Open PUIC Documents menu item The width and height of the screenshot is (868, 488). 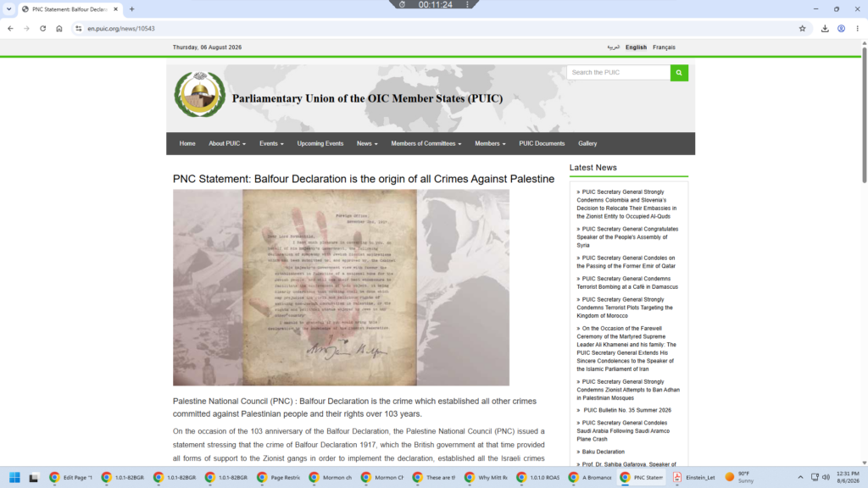[542, 143]
